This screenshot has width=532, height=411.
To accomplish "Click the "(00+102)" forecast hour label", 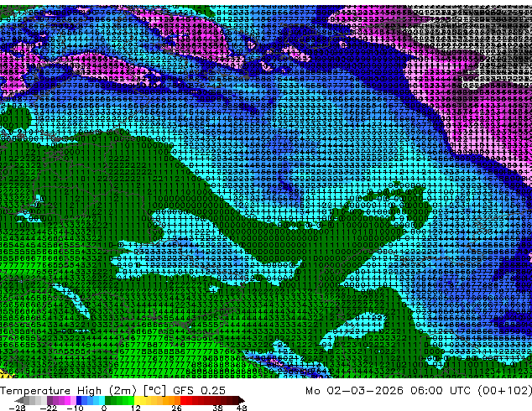I will (x=504, y=391).
